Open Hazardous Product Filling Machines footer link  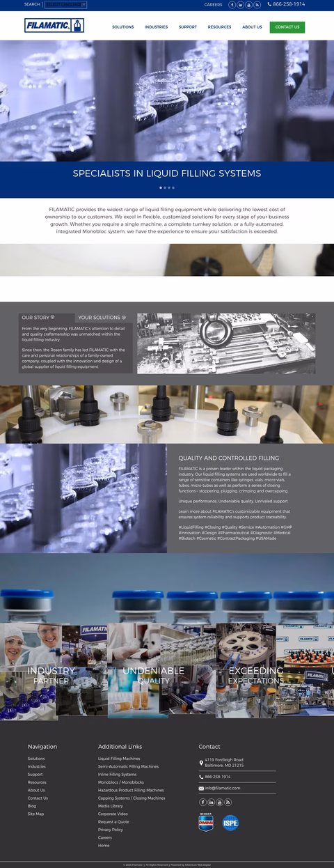click(x=131, y=790)
